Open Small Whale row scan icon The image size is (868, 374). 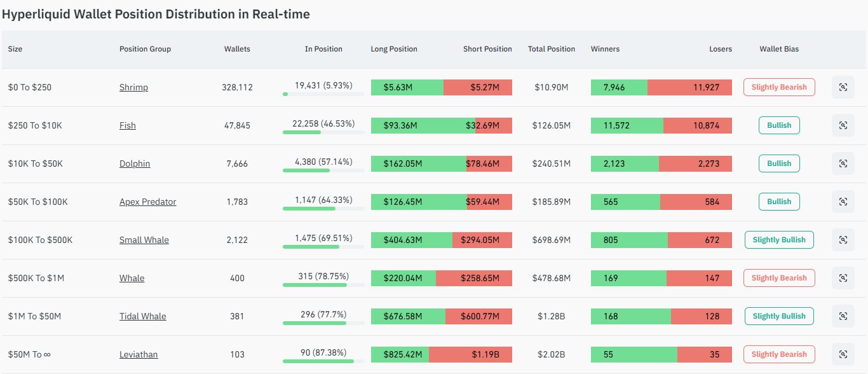[843, 240]
